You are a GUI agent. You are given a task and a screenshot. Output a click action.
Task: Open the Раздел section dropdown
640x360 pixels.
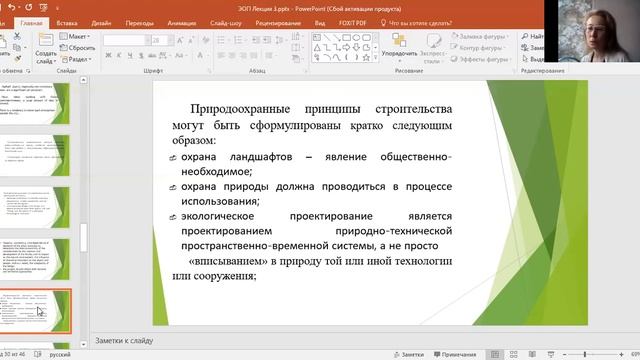77,59
